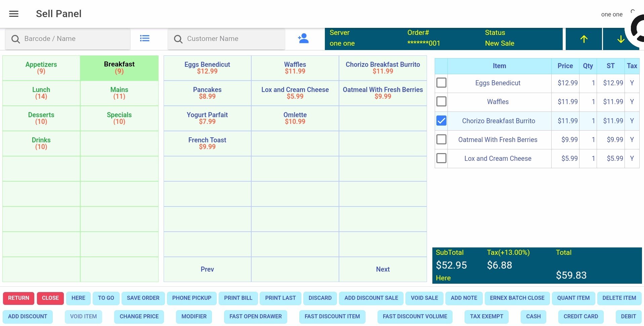Click ERNEX BATCH CLOSE
Screen dimensions: 644x326
517,298
